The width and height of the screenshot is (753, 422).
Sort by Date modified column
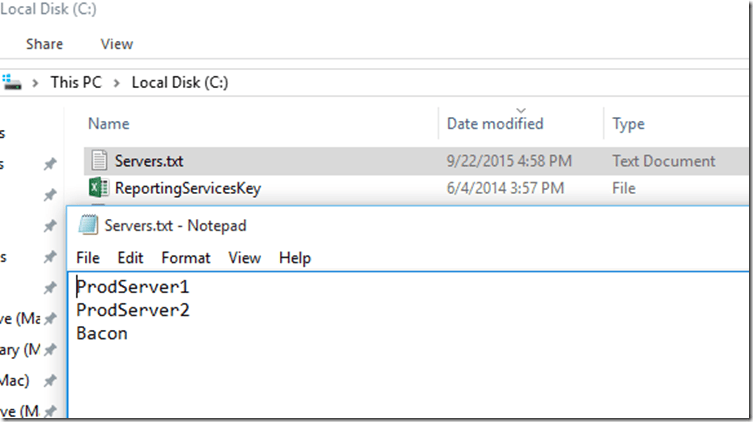[x=495, y=124]
